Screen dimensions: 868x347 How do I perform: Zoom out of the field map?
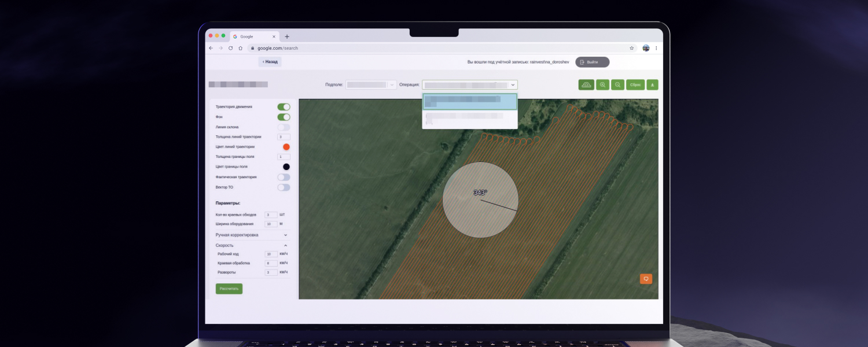coord(618,84)
